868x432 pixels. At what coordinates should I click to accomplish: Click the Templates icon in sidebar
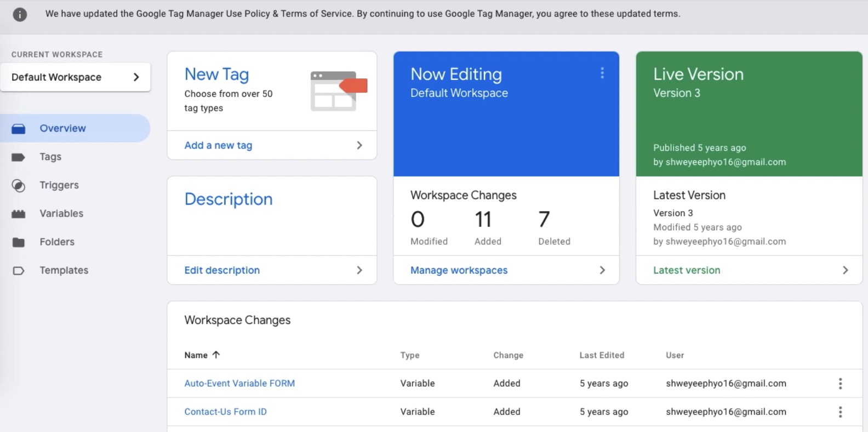(x=19, y=271)
